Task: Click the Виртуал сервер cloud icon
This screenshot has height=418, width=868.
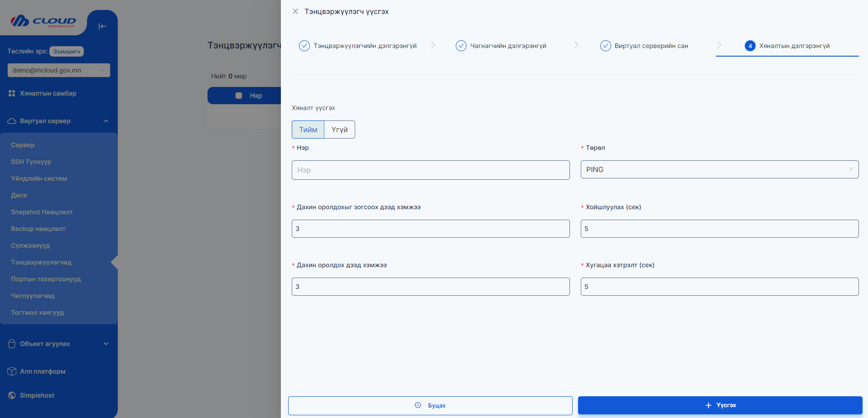Action: (12, 121)
